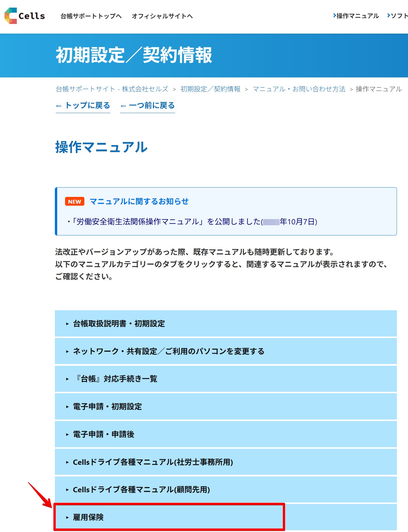Go back via トップに戻る link
This screenshot has width=408, height=532.
[x=83, y=105]
